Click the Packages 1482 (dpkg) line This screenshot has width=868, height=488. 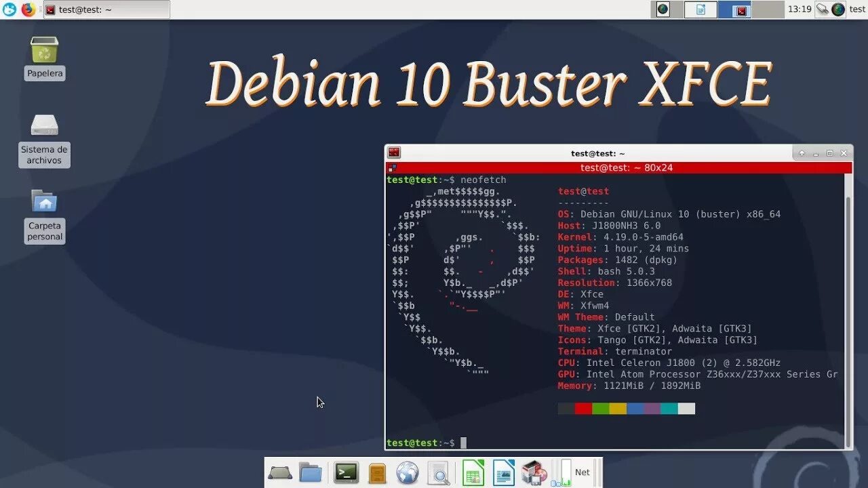tap(618, 260)
